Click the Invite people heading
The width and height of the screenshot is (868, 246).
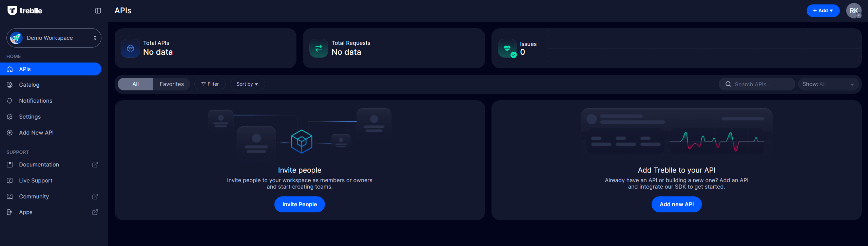300,170
